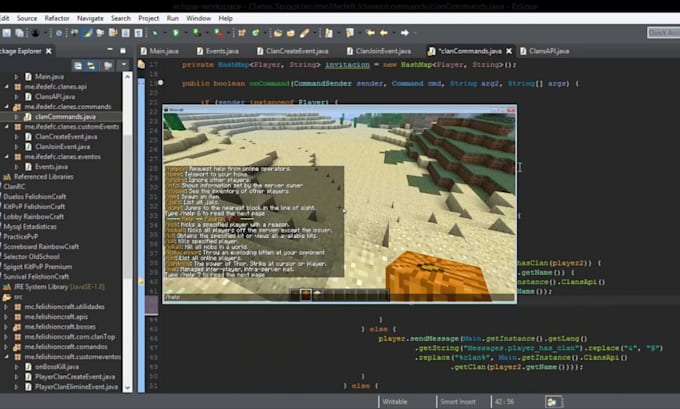Screen dimensions: 680x409
Task: Click the New Java Package icon
Action: [242, 33]
